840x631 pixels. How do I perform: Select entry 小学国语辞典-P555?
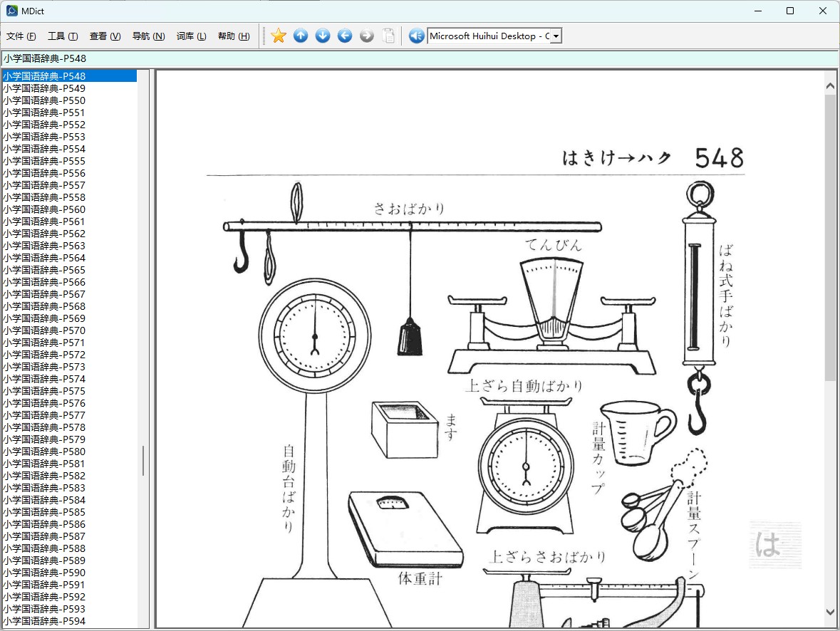coord(69,161)
